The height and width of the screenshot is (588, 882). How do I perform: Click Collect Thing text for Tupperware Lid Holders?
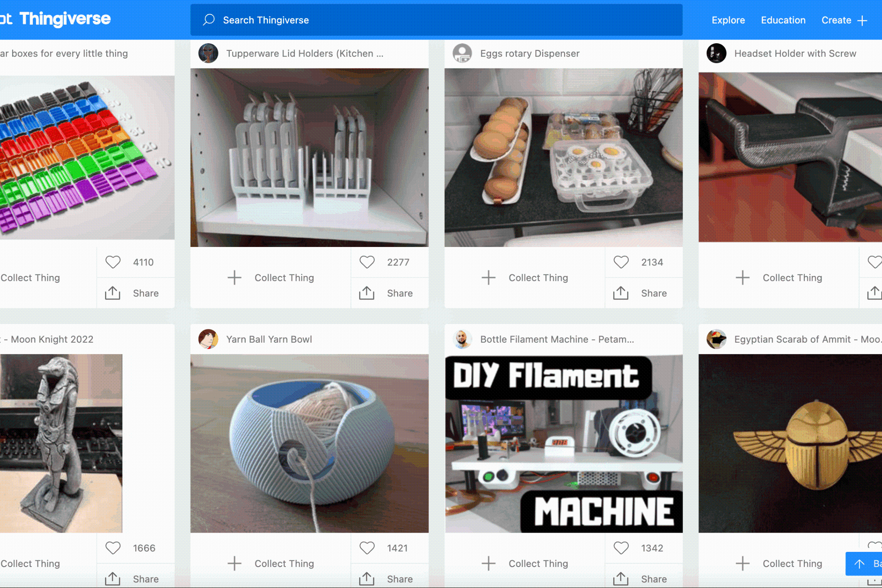coord(284,278)
